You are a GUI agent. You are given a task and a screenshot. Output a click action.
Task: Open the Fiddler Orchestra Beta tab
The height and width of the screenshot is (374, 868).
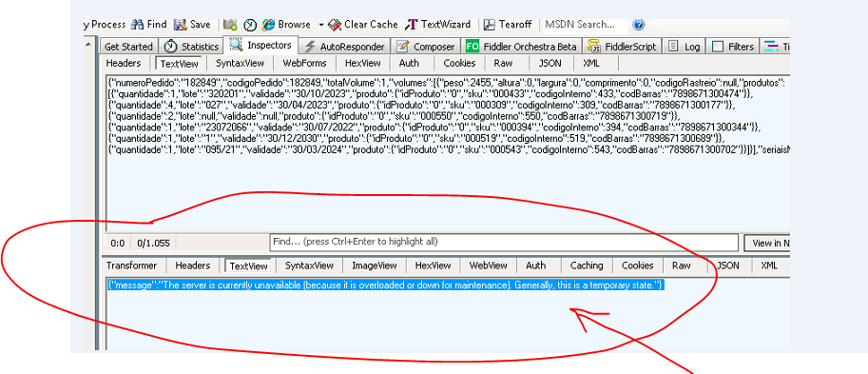point(522,47)
